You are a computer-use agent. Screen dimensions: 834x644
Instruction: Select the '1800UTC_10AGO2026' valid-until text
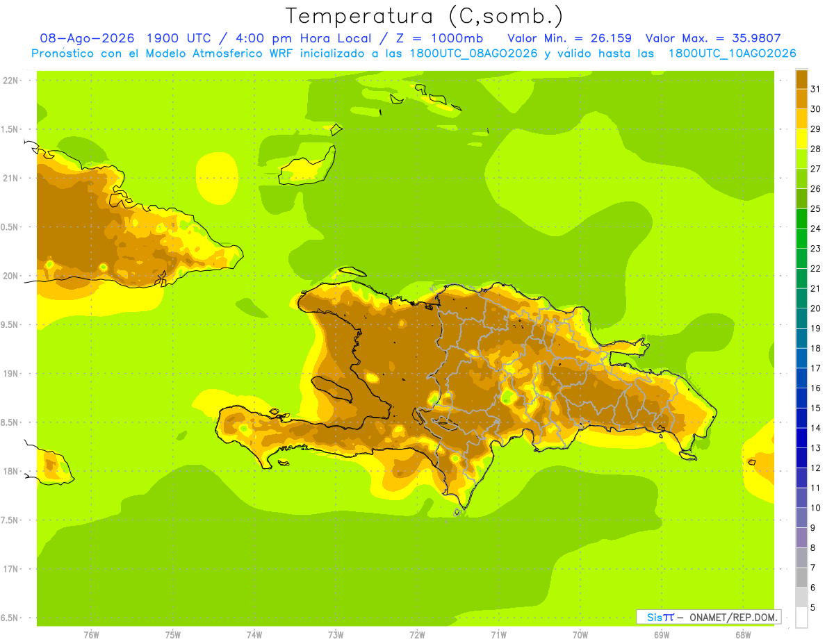(x=732, y=53)
